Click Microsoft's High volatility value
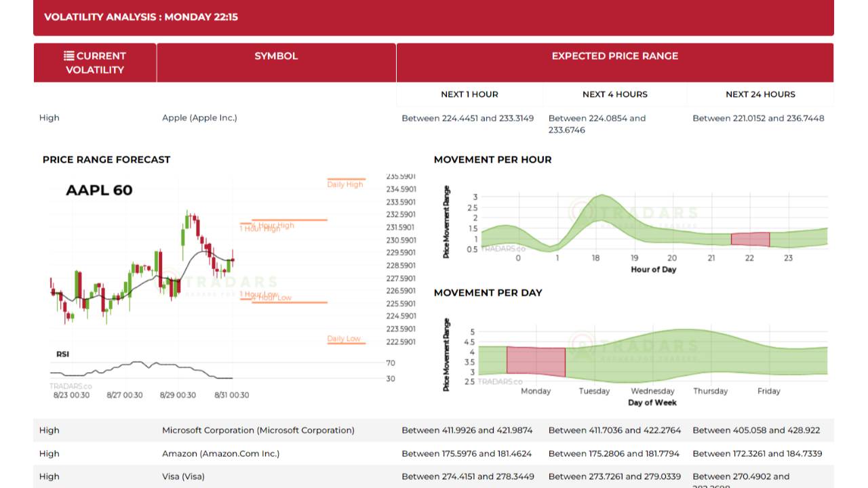The width and height of the screenshot is (868, 488). (50, 430)
